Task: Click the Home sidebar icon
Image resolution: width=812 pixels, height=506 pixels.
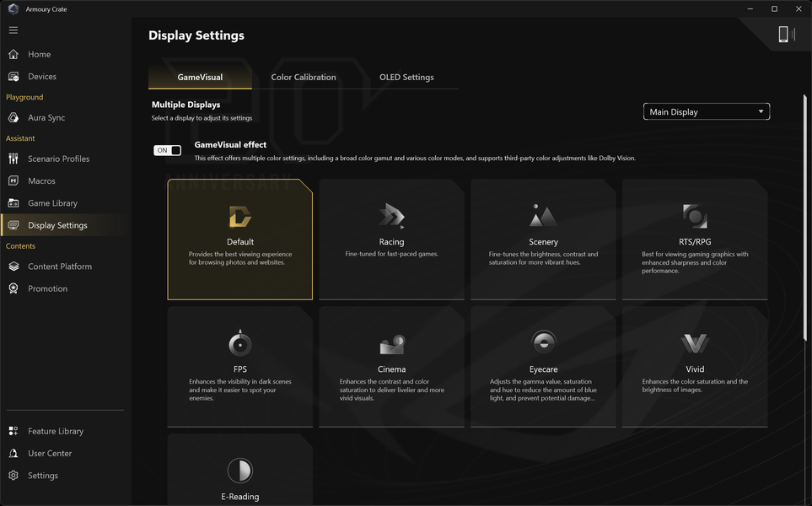Action: coord(13,54)
